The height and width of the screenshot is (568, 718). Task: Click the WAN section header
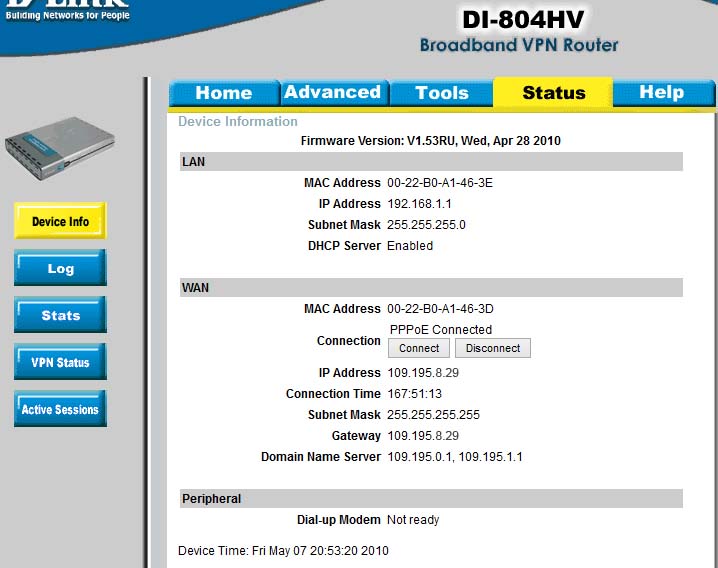coord(431,288)
